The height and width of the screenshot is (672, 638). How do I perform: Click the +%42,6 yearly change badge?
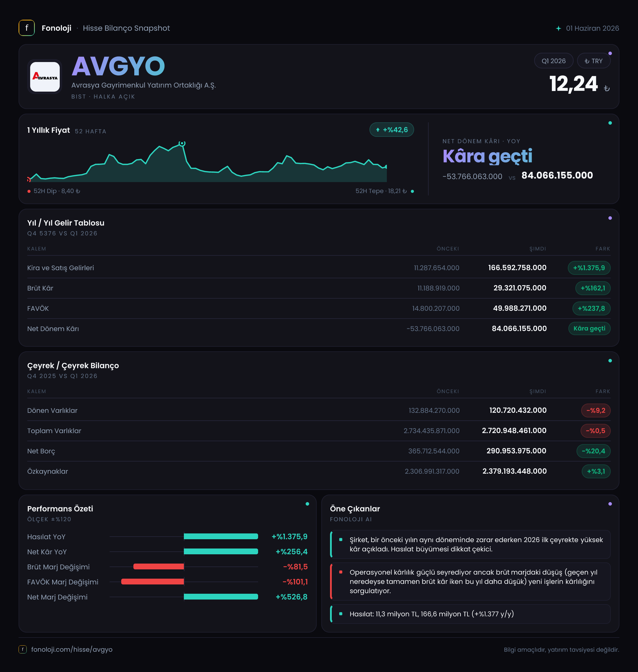[391, 130]
